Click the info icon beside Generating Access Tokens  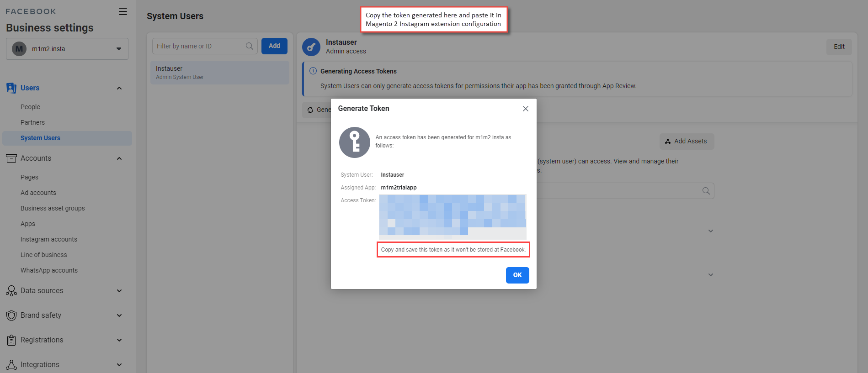coord(313,71)
